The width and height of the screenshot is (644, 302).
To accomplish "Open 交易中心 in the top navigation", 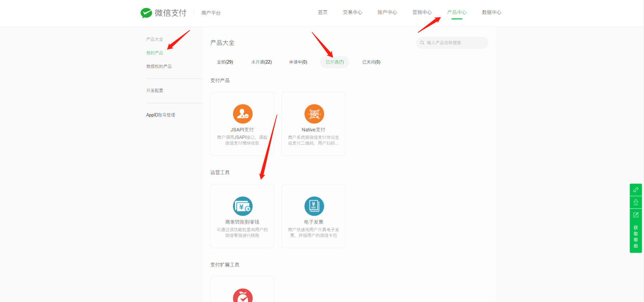I will pos(352,13).
